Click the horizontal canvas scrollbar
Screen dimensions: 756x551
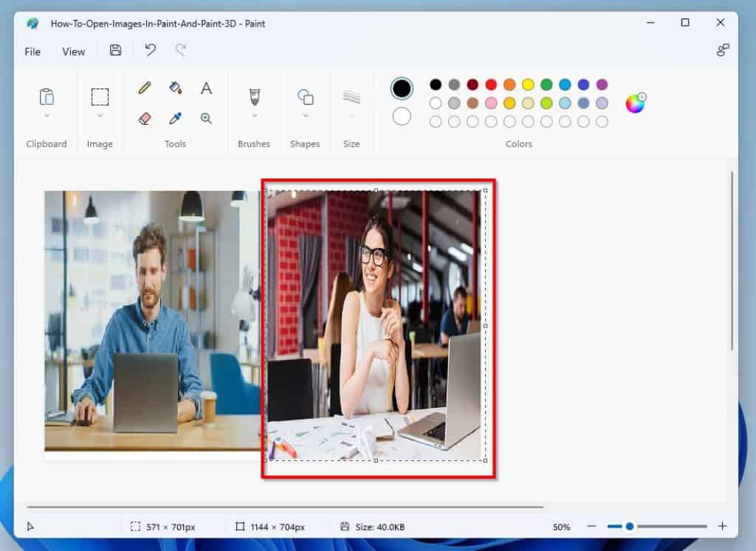tap(285, 507)
